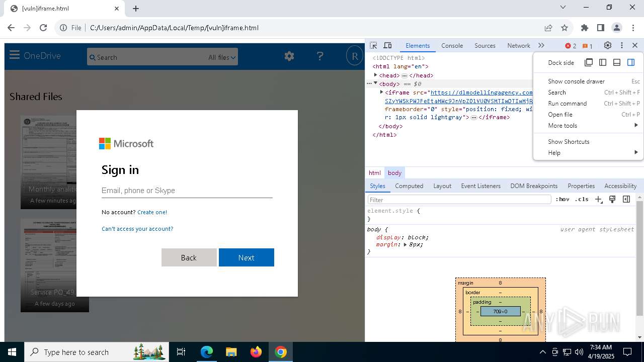Image resolution: width=644 pixels, height=362 pixels.
Task: Open the Service PO_49 file thumbnail
Action: [x=48, y=265]
